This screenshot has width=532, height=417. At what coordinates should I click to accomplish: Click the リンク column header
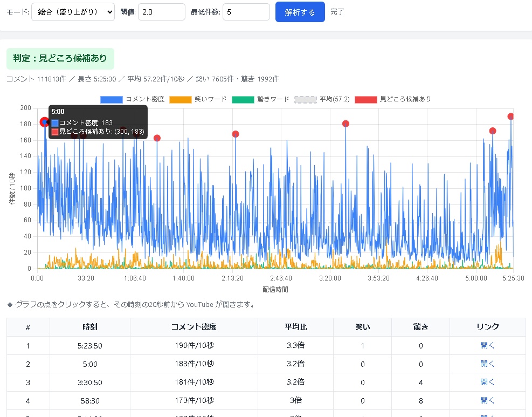pyautogui.click(x=488, y=327)
